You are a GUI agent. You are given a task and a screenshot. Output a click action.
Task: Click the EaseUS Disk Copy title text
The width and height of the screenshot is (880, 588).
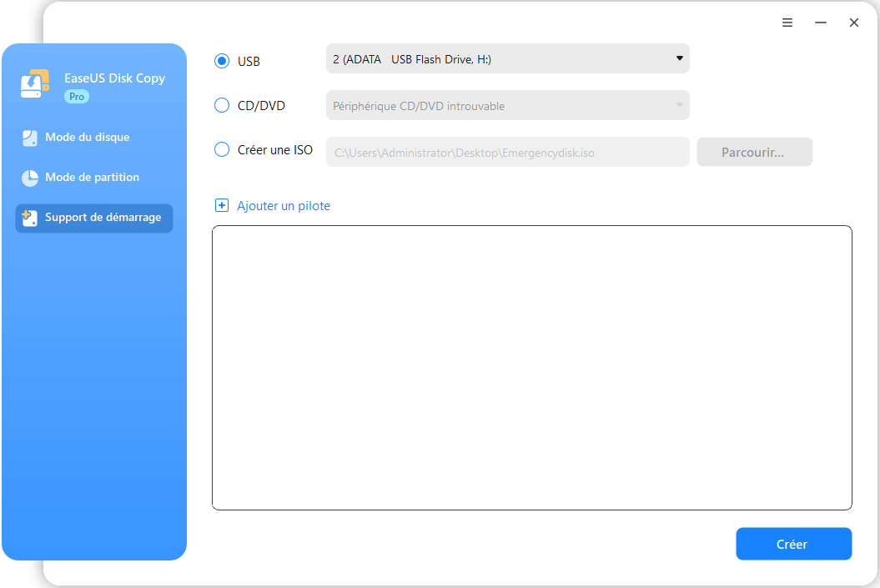[x=114, y=78]
